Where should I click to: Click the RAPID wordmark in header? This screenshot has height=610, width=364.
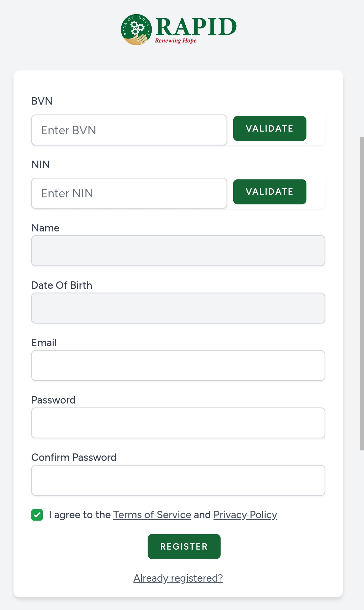coord(196,27)
